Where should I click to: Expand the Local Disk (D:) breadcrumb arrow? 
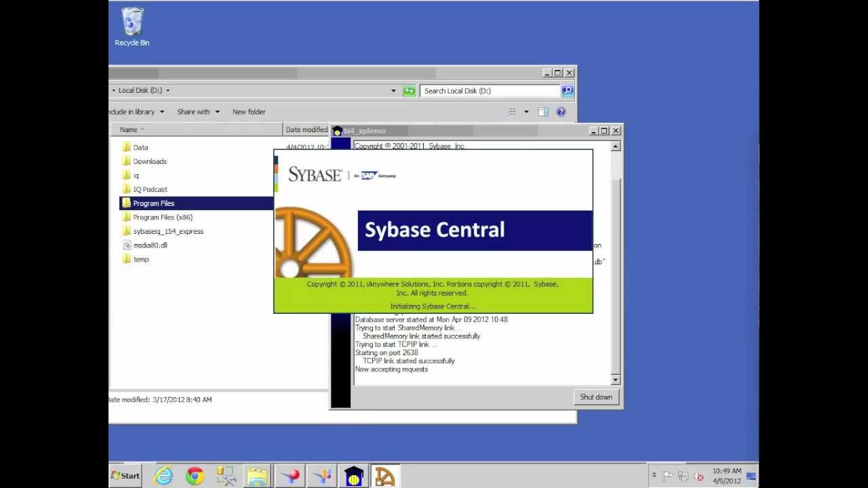pyautogui.click(x=167, y=90)
